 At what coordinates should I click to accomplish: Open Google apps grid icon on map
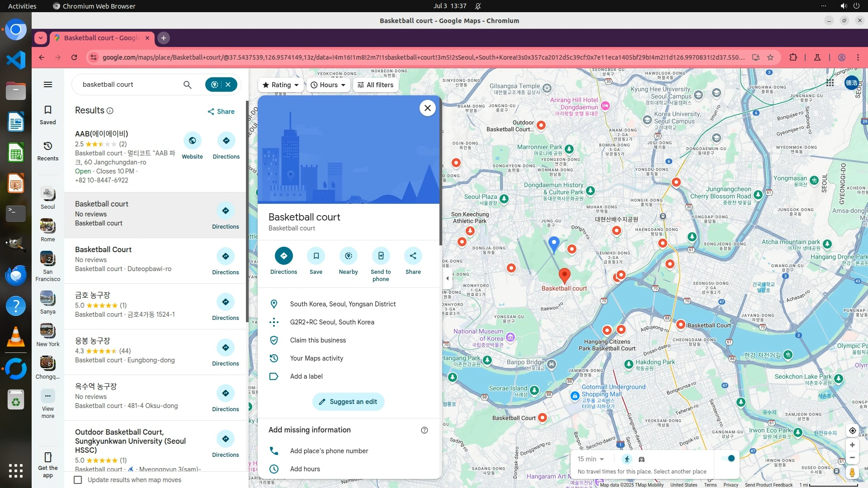point(830,83)
